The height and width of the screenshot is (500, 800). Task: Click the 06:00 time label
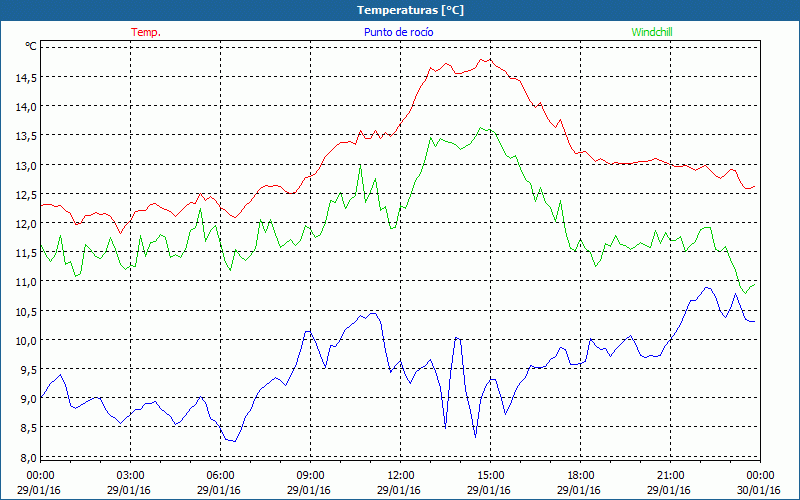tap(220, 476)
